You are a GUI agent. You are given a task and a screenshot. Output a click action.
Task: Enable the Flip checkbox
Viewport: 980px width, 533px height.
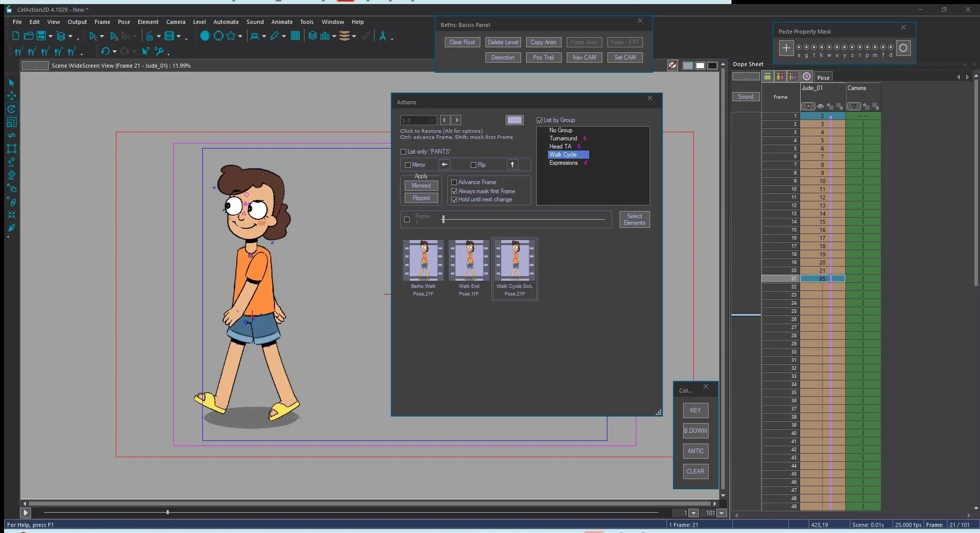[x=473, y=165]
